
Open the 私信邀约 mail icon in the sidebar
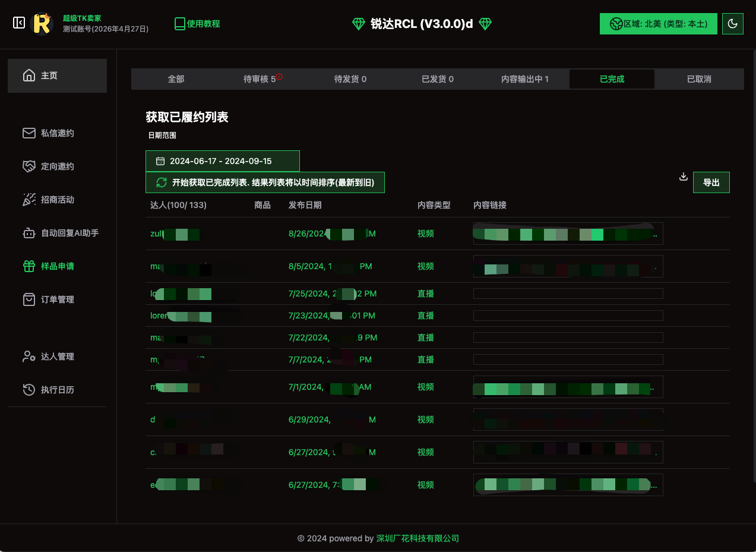click(x=29, y=133)
